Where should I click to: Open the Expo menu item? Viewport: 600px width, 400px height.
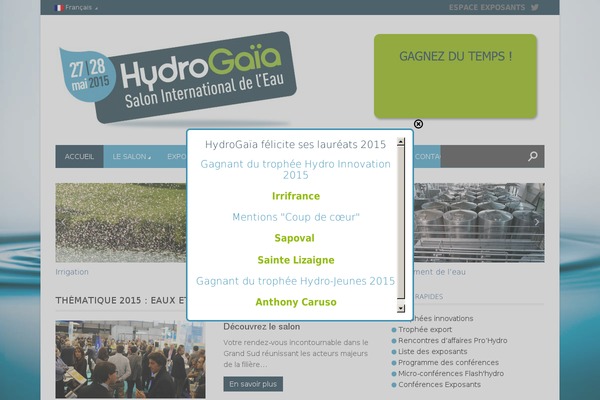pos(176,157)
